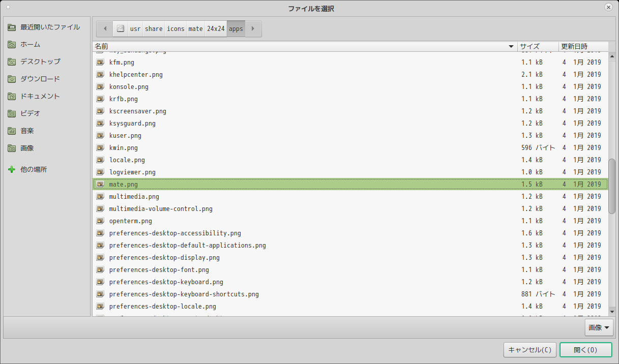
Task: Open the image (画像) file type filter dropdown
Action: tap(599, 328)
